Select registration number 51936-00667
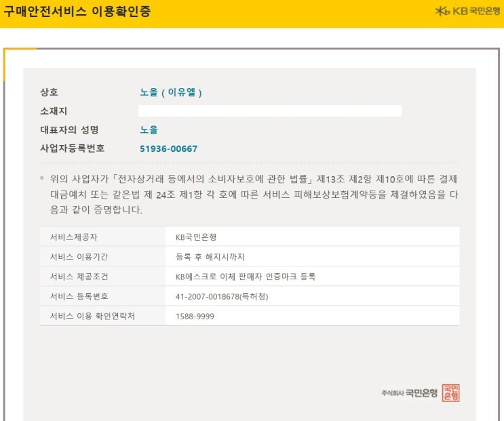 (169, 148)
